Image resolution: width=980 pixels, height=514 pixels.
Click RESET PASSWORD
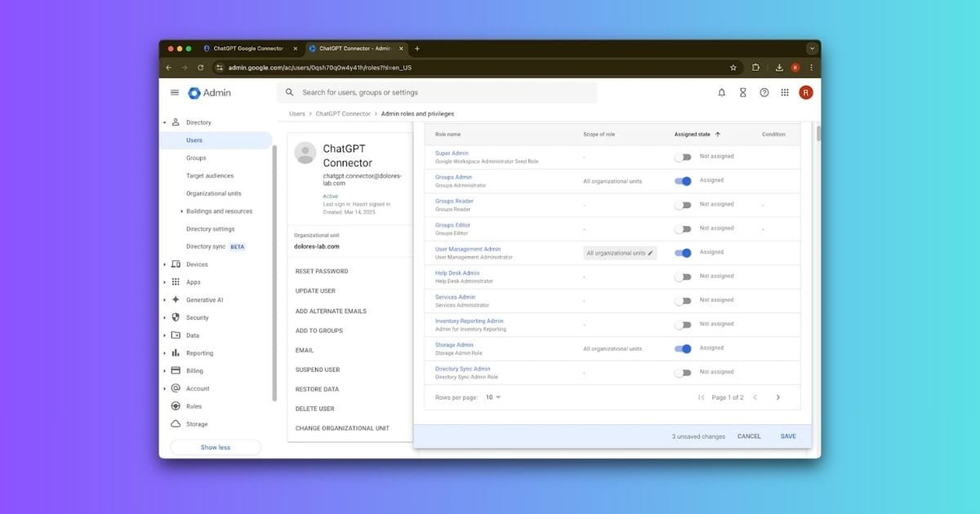pyautogui.click(x=322, y=271)
